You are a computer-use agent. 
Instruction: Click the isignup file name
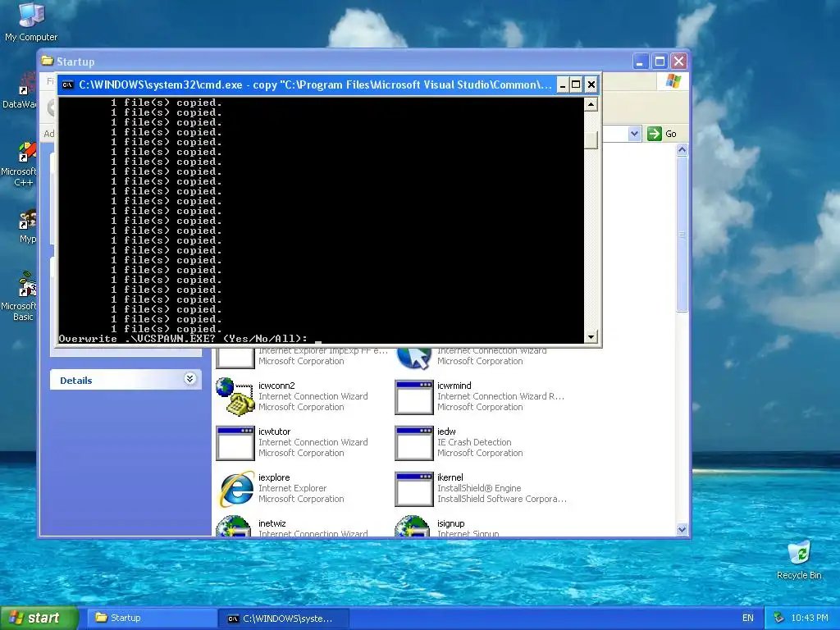451,523
